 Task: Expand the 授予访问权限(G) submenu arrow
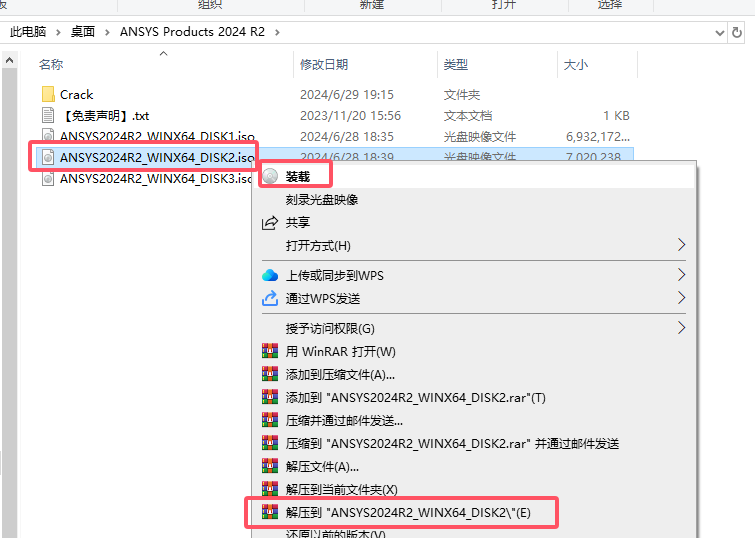click(x=682, y=328)
